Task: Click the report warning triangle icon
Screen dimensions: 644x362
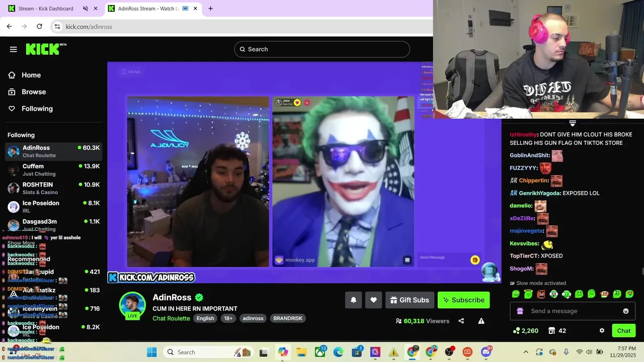Action: coord(481,321)
